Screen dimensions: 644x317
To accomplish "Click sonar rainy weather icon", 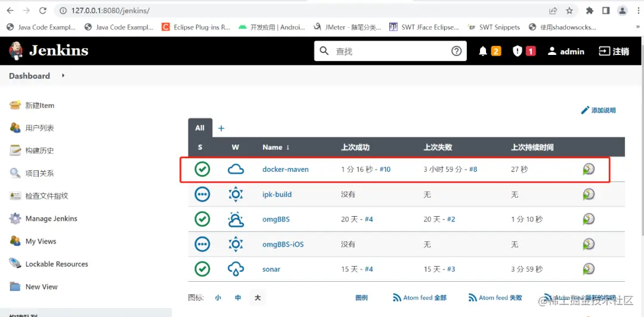I will click(236, 269).
